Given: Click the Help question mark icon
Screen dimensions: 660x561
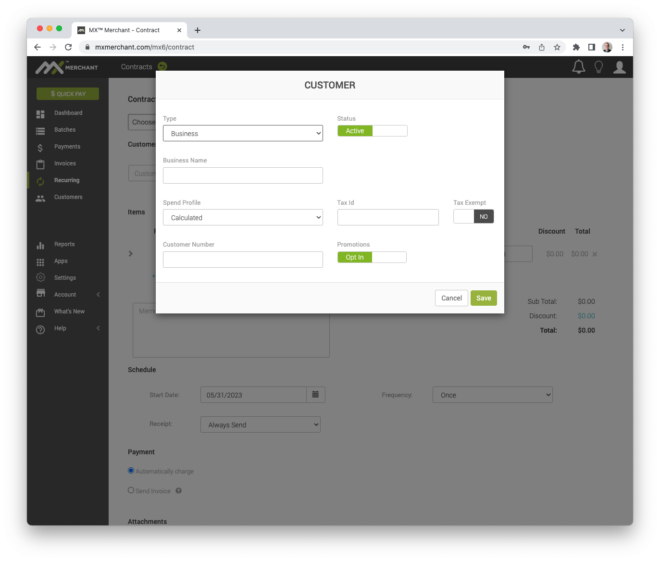Looking at the screenshot, I should pos(40,329).
